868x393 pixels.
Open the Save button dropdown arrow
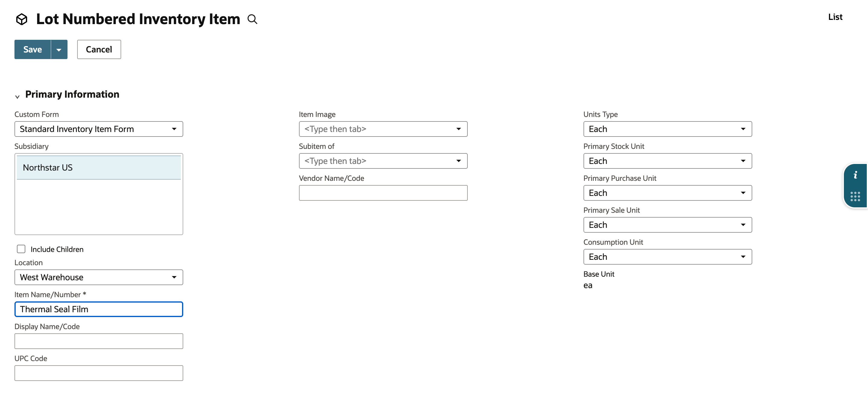[59, 49]
